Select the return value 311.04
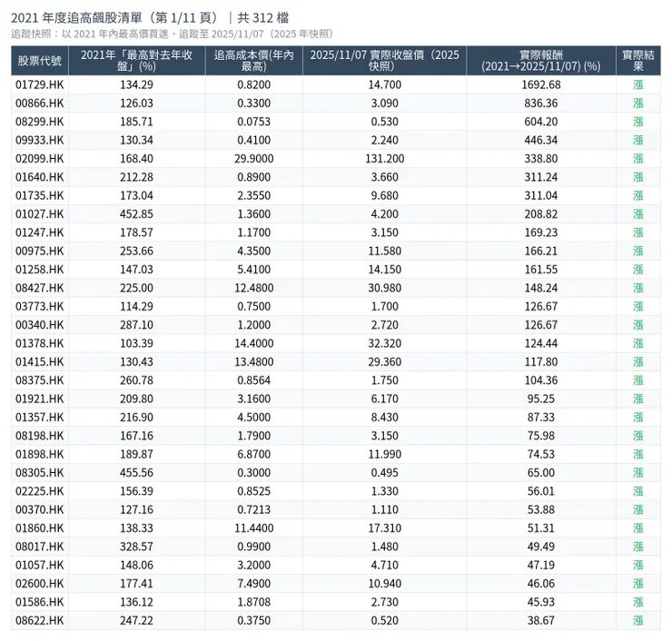This screenshot has height=641, width=672. (x=541, y=195)
